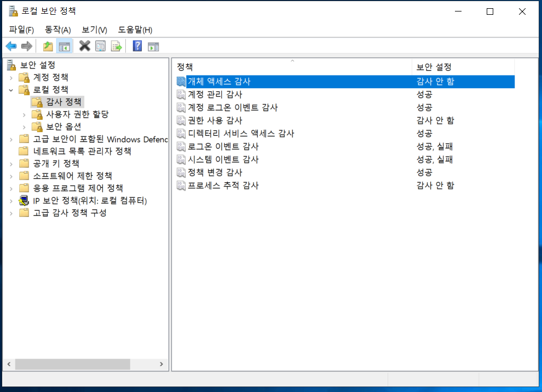Collapse the 로컬 정책 tree node
542x392 pixels.
click(x=11, y=90)
